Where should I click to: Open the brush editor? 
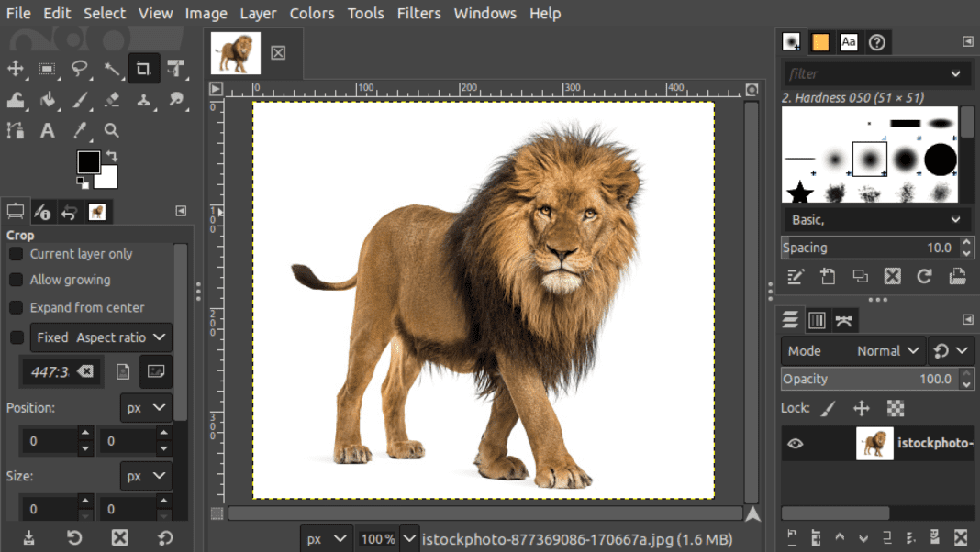point(796,276)
